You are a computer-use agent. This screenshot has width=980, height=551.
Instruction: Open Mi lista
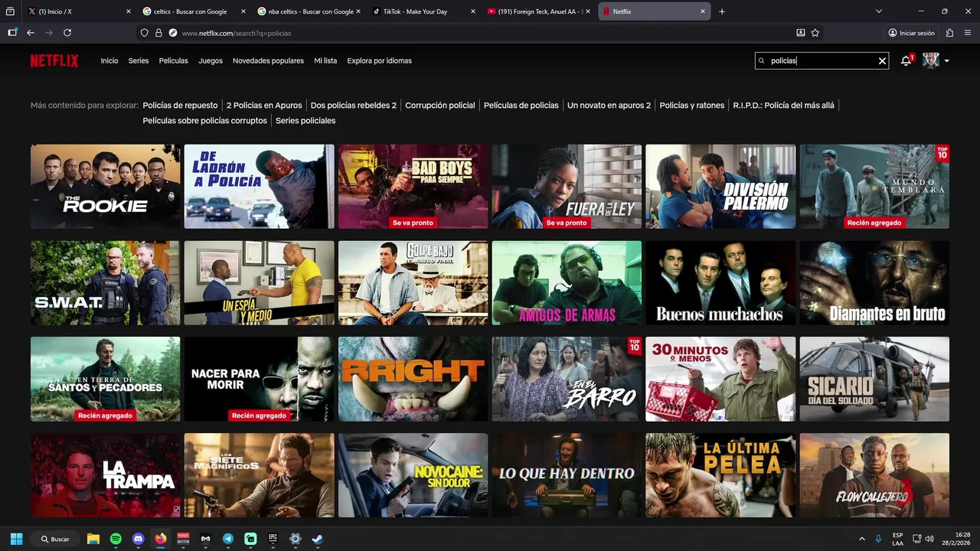[x=325, y=60]
